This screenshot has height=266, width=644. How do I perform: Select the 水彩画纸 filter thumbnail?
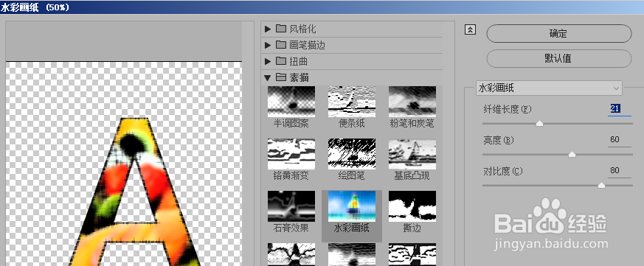coord(352,206)
